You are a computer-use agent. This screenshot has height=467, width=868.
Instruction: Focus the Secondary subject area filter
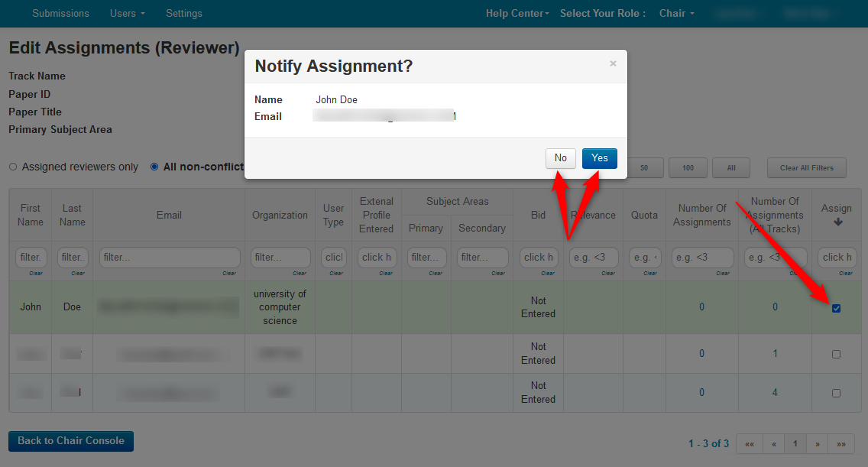pos(483,258)
